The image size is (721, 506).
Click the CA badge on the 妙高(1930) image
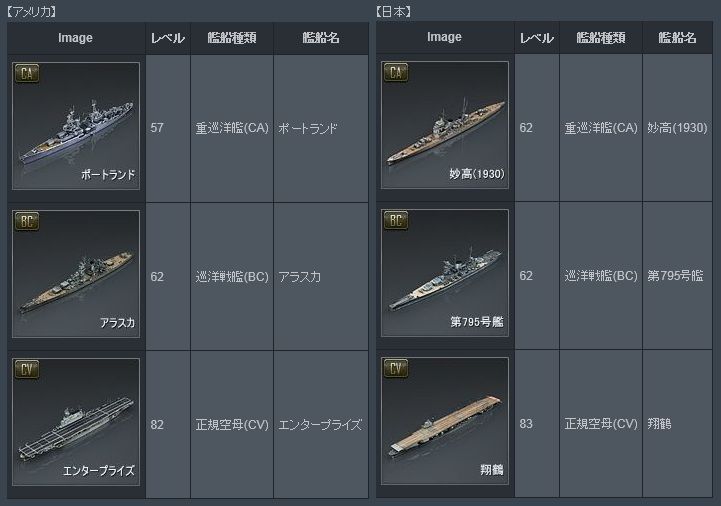pos(396,73)
